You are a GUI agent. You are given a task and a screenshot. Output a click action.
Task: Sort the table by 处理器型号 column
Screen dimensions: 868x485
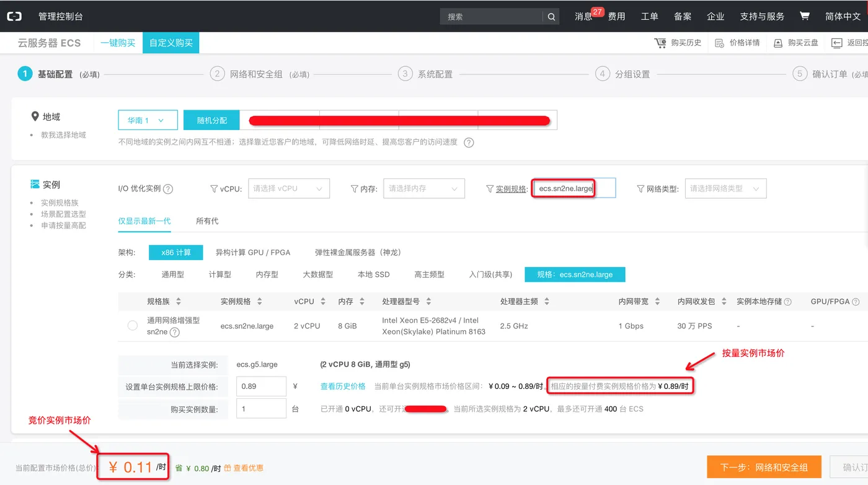pos(428,302)
